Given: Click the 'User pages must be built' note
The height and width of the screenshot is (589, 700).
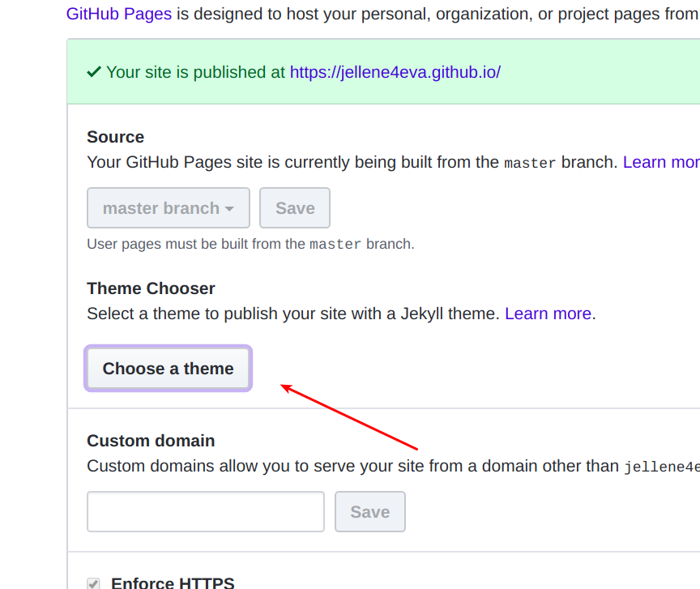Looking at the screenshot, I should (250, 244).
